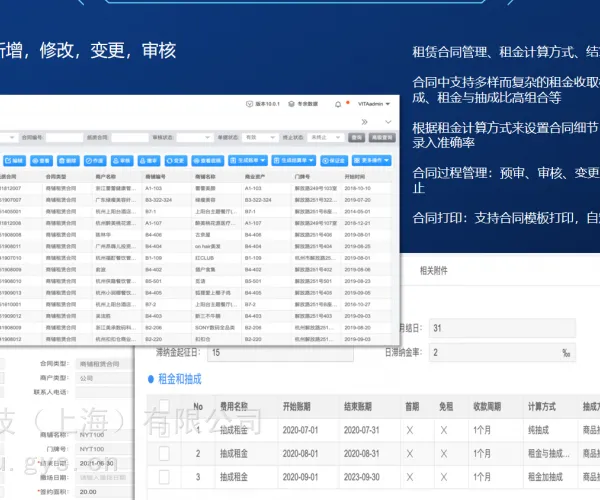Click 免租 X mark in row 2020-09-01
600x500 pixels.
tap(444, 477)
